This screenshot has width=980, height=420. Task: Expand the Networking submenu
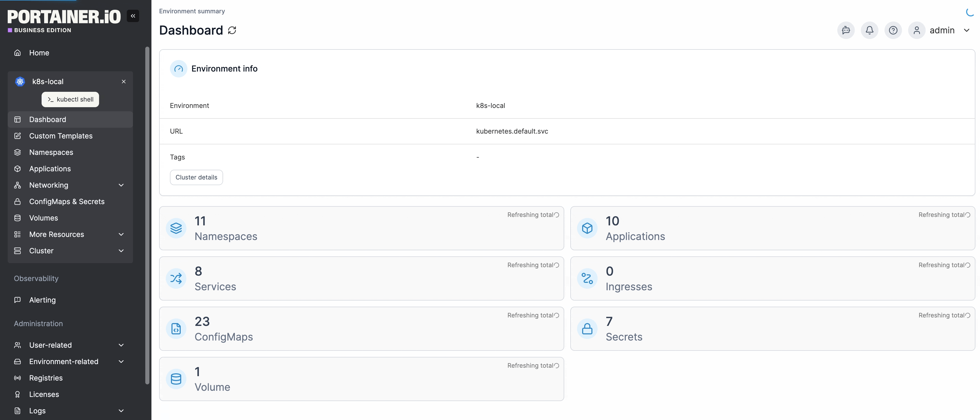121,185
